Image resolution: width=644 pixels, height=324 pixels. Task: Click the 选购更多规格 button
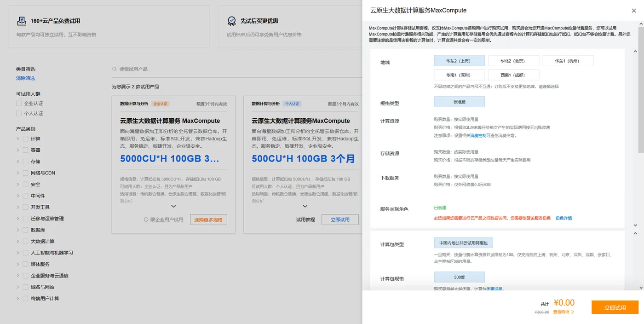[x=208, y=220]
